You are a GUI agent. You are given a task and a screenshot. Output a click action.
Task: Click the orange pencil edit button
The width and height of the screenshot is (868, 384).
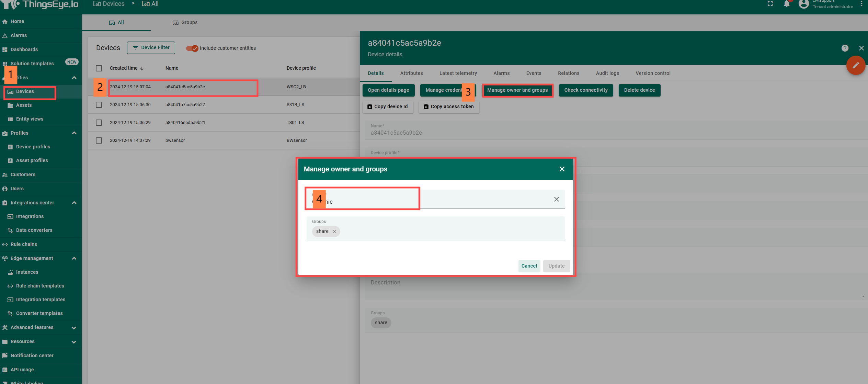855,65
